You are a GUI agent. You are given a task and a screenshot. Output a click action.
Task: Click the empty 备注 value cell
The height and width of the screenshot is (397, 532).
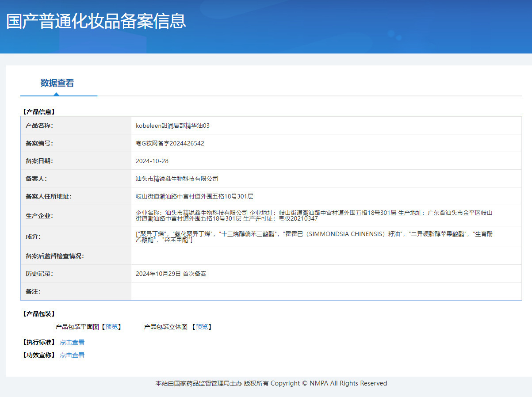326,291
